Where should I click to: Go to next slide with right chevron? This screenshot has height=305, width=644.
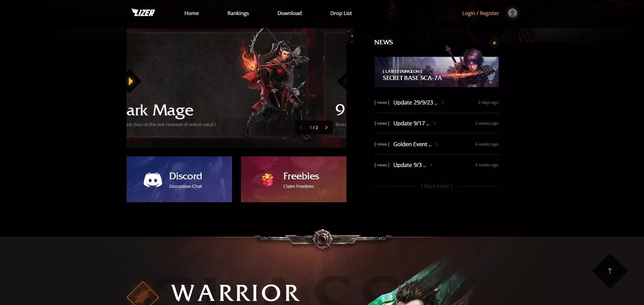coord(326,127)
